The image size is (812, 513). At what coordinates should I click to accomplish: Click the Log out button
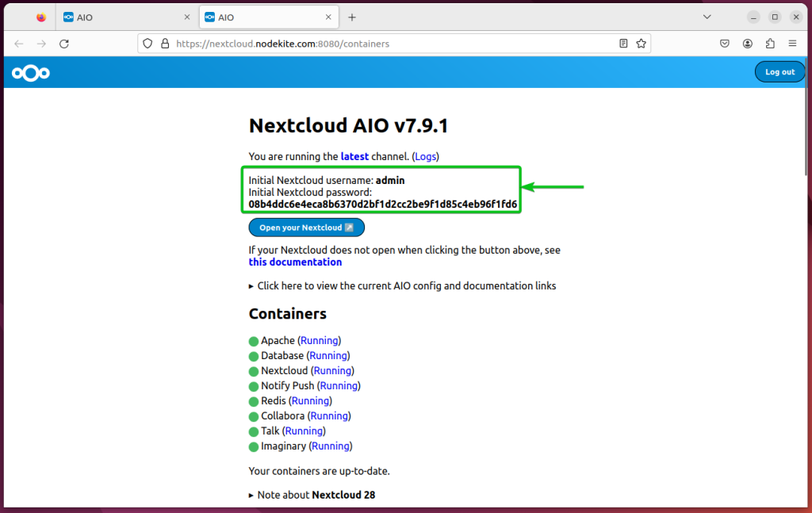click(779, 71)
